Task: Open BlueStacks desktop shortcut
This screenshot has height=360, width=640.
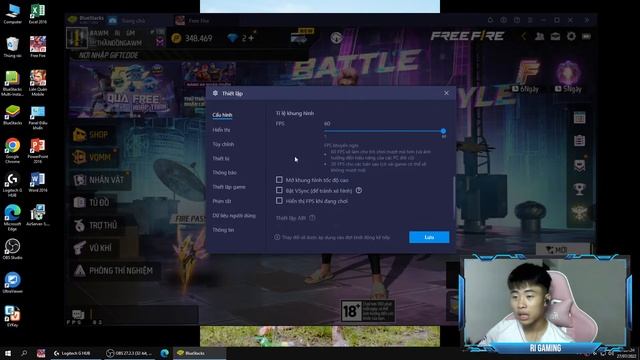Action: pos(13,115)
